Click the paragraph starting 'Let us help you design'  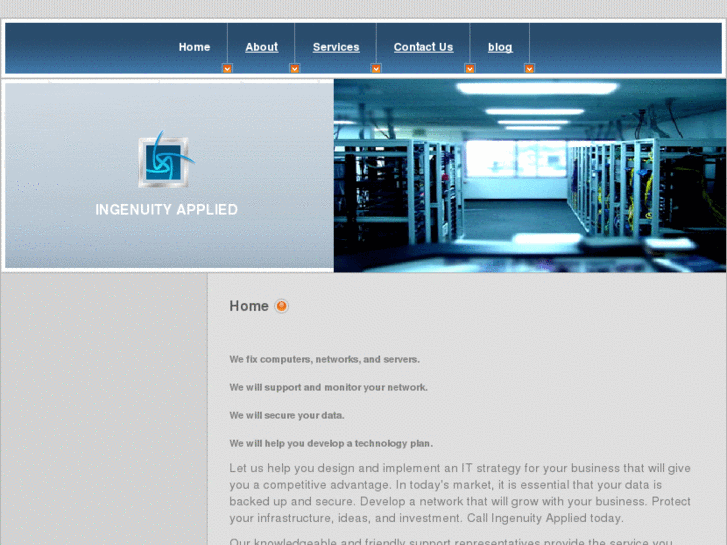click(460, 493)
